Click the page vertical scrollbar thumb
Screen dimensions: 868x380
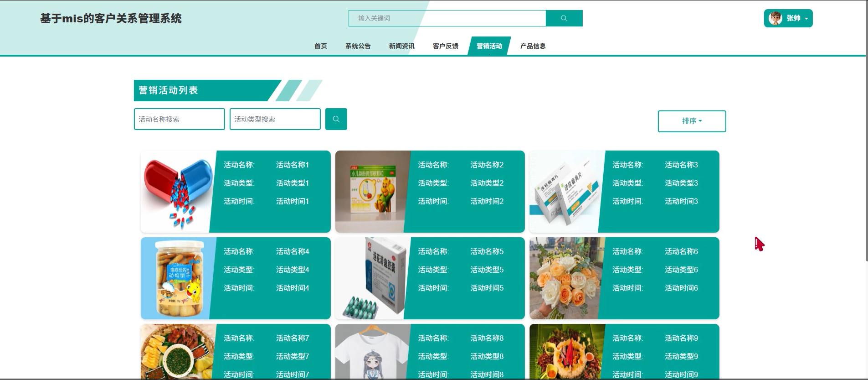(x=867, y=131)
